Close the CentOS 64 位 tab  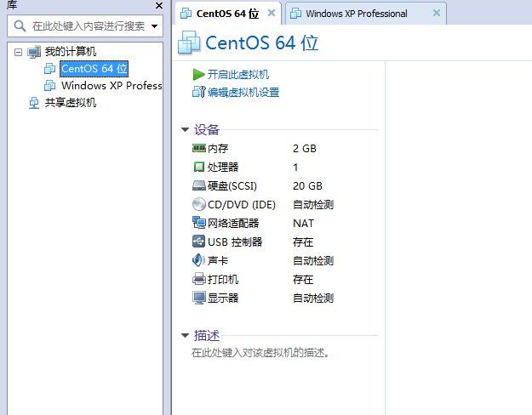pyautogui.click(x=271, y=13)
